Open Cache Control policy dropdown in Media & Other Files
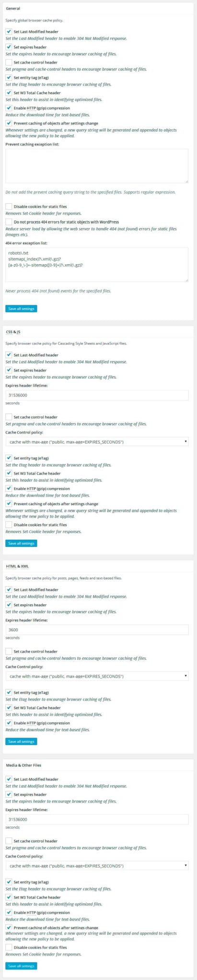Screen dimensions: 197x980 [97, 866]
